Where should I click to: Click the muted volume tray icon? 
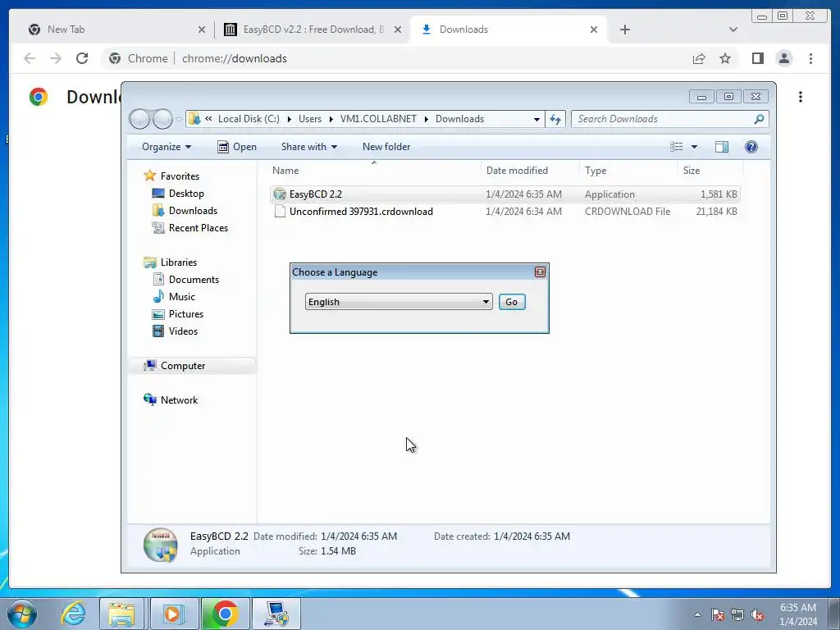click(x=757, y=614)
